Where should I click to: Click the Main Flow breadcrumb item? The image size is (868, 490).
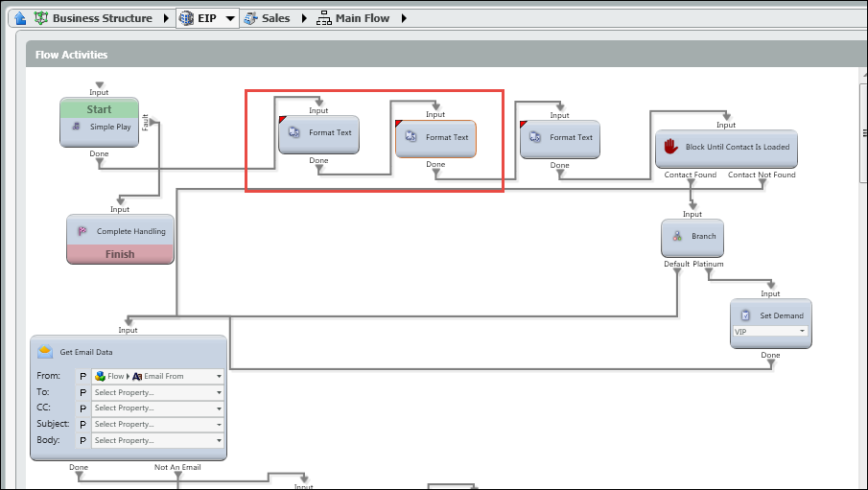pos(362,18)
